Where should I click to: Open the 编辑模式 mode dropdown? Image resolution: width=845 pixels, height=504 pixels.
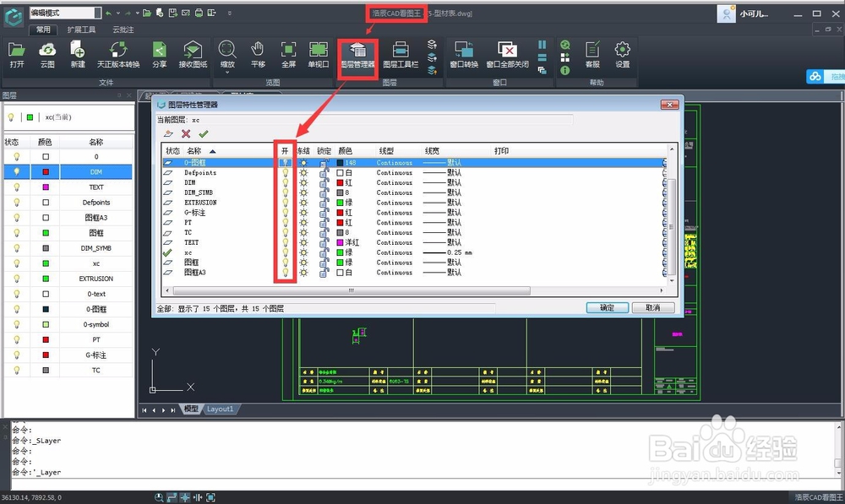[97, 13]
